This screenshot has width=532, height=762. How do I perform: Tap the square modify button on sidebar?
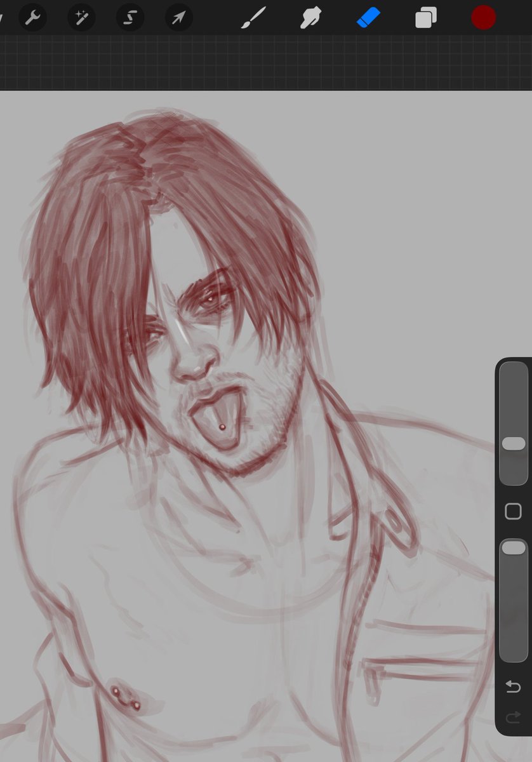[x=512, y=511]
